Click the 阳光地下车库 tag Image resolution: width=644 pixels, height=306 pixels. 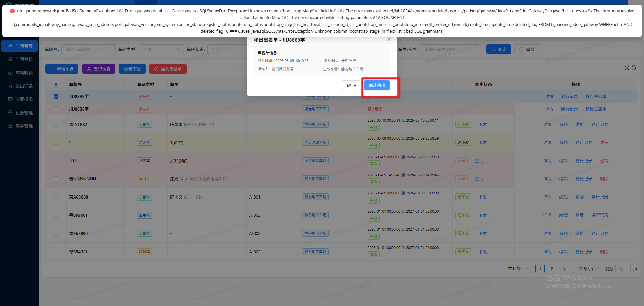[x=315, y=109]
